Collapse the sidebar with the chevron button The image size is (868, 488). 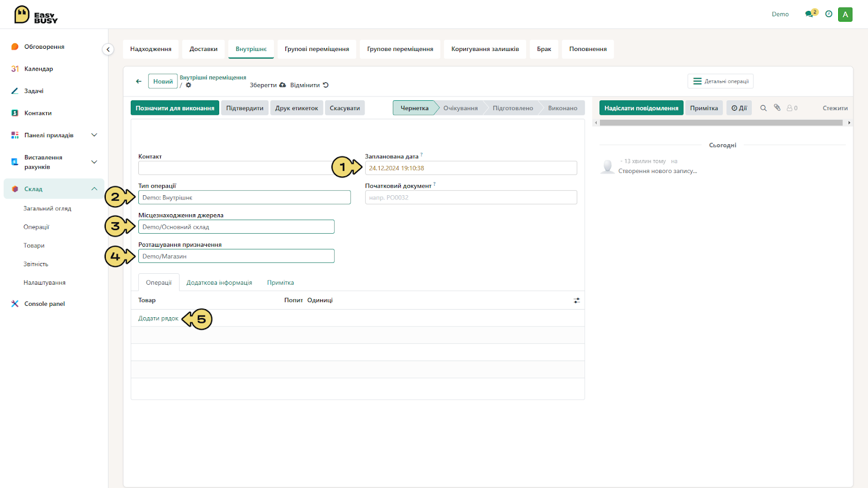[108, 49]
